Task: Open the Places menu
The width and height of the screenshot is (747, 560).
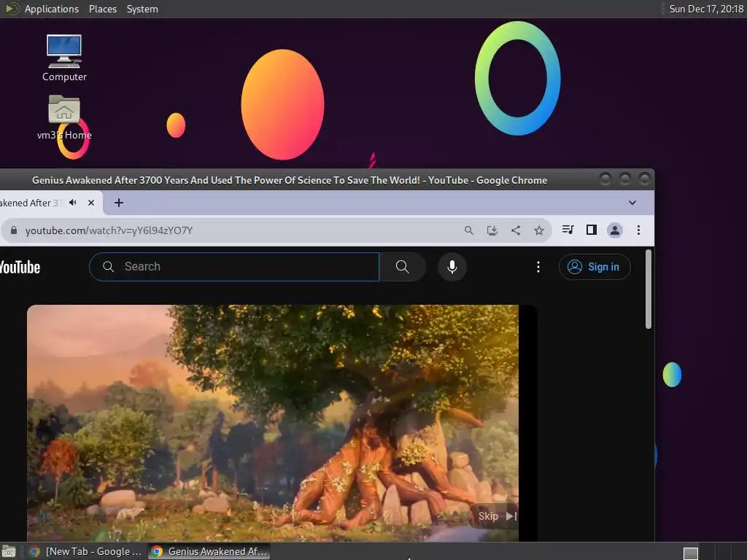Action: pos(102,9)
